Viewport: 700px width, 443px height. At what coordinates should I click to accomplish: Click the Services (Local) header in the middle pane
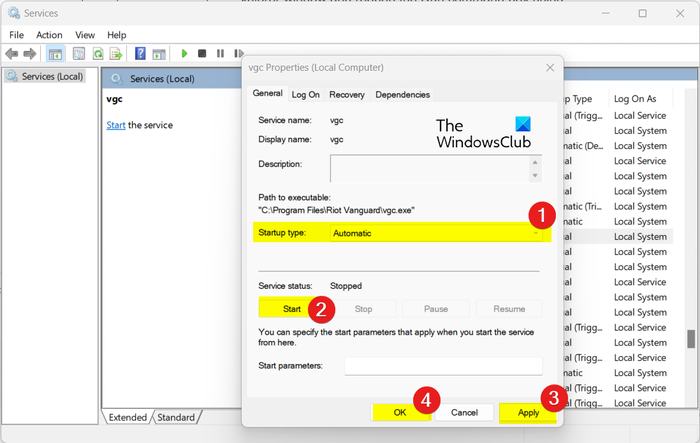click(162, 79)
